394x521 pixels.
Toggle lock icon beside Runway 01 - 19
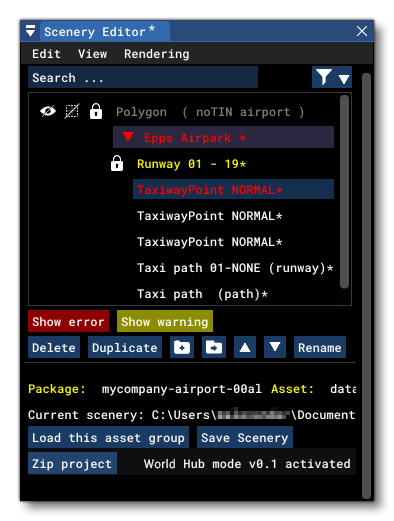coord(117,163)
